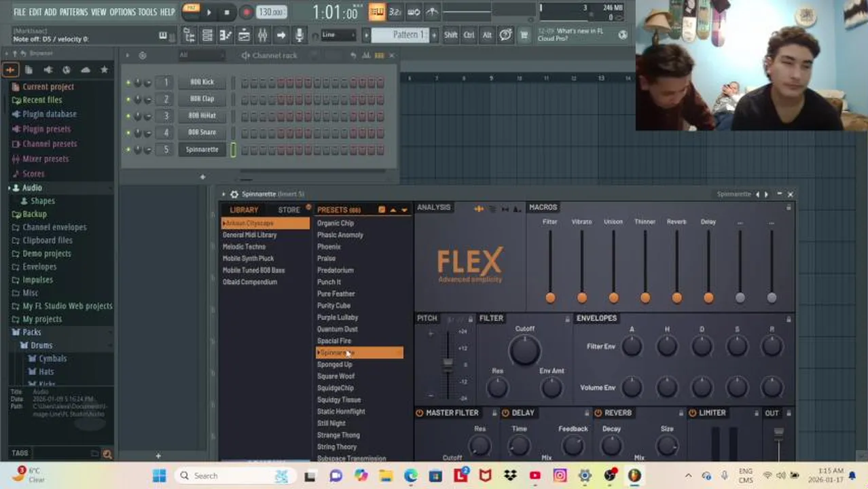
Task: Click the search magnifier icon in browser Tags bar
Action: click(107, 454)
